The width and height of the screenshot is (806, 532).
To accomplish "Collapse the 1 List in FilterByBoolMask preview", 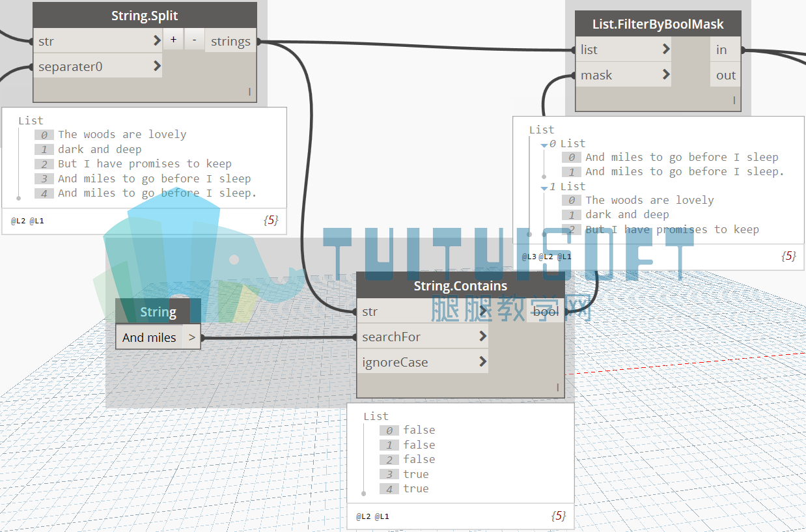I will point(544,188).
